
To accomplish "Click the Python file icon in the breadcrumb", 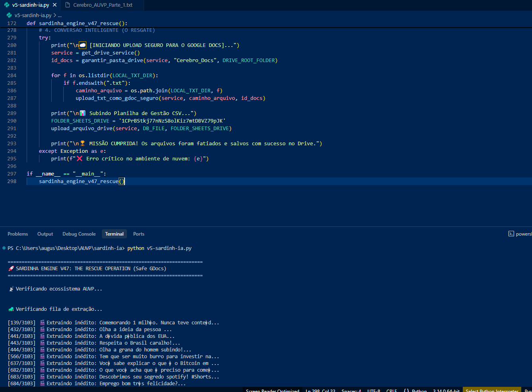I will click(9, 16).
